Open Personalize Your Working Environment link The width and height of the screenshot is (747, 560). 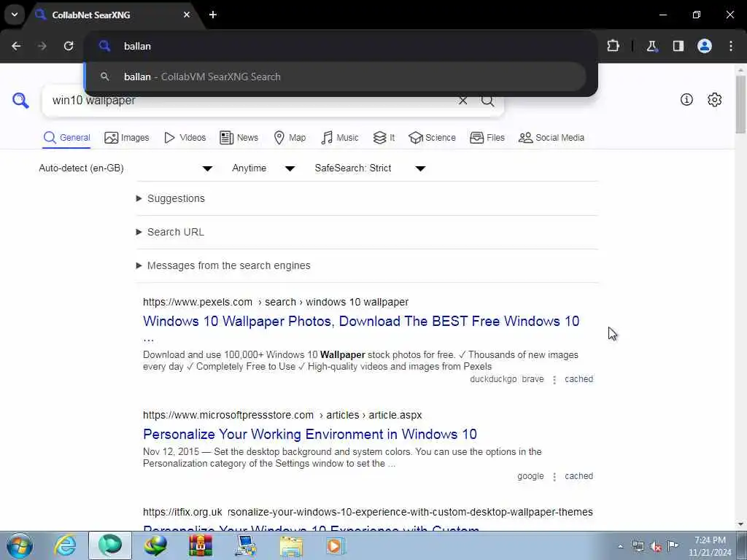pos(310,434)
